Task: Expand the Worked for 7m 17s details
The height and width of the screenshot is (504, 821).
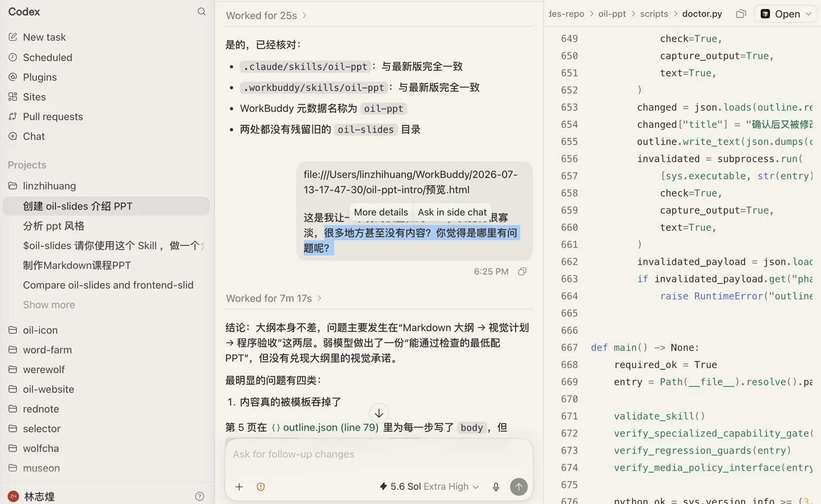Action: 273,298
